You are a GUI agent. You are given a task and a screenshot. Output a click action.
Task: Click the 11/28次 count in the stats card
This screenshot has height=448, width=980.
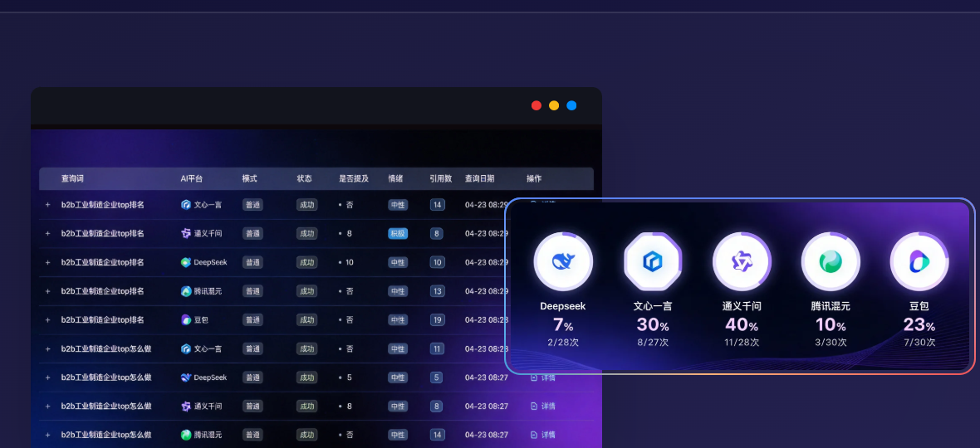click(742, 343)
